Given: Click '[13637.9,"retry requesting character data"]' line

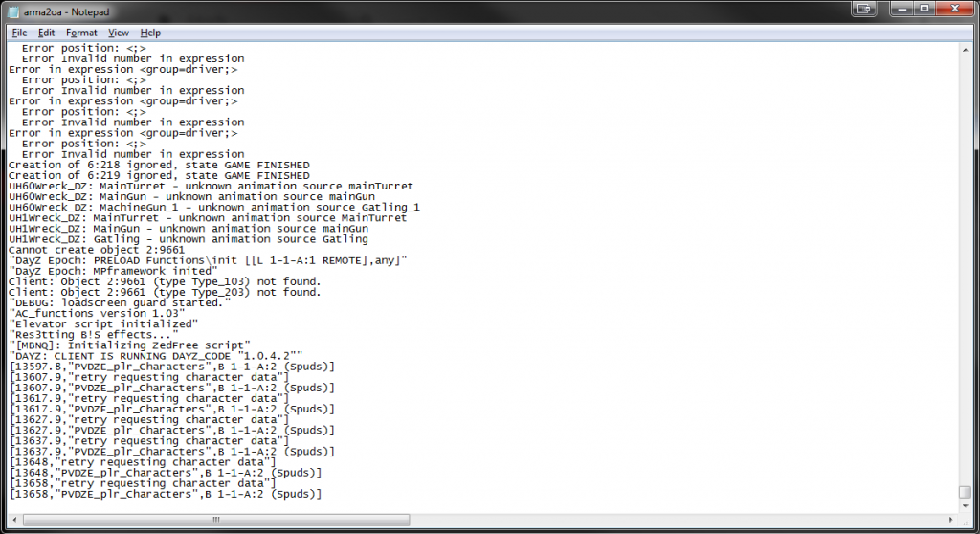Looking at the screenshot, I should tap(148, 441).
